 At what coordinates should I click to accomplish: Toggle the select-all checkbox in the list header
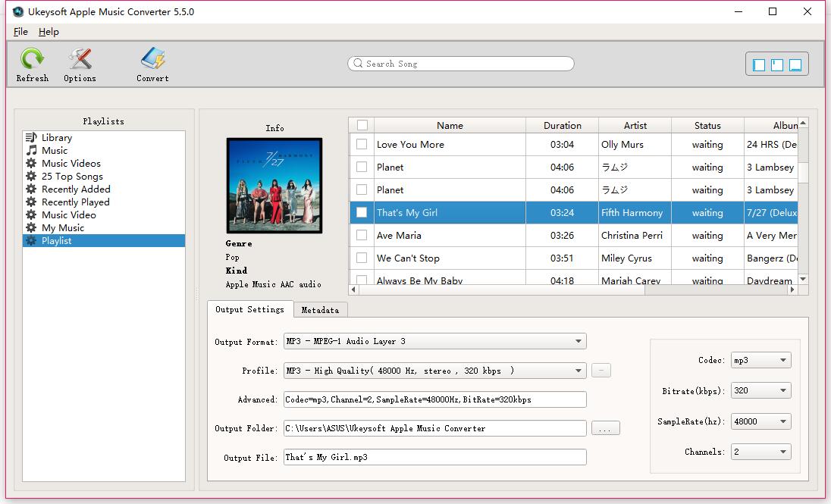[362, 124]
